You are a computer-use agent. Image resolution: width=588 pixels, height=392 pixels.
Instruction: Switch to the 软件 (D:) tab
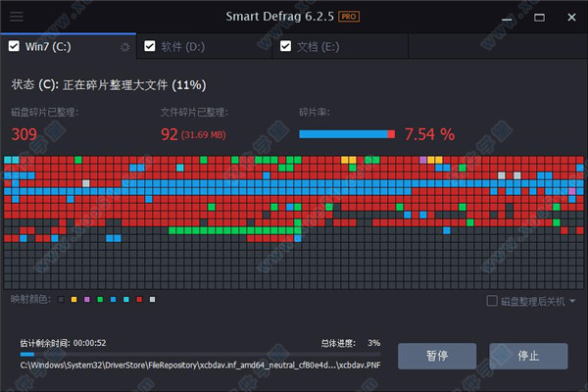click(x=205, y=46)
